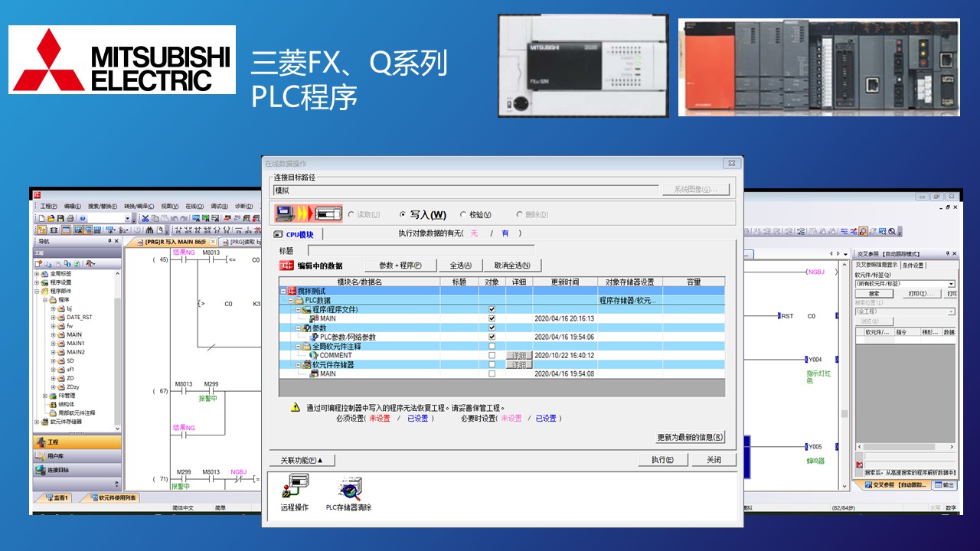
Task: Enable the COMMENT target checkbox
Action: point(492,355)
